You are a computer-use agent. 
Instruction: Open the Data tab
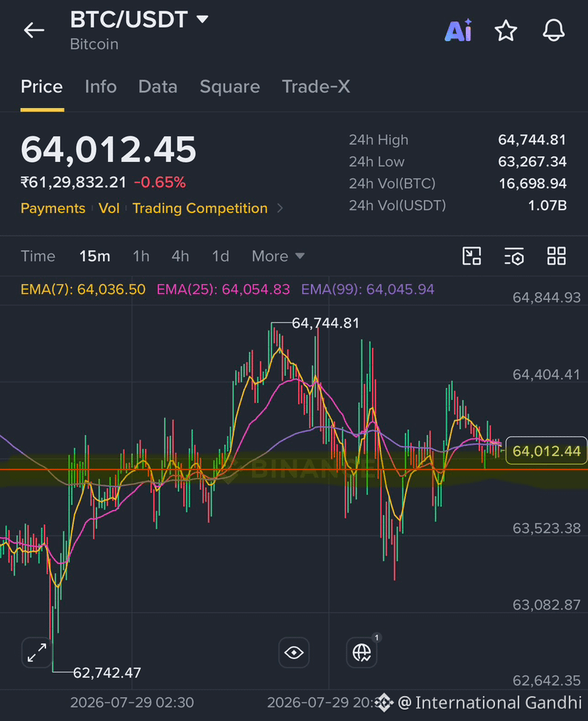158,87
